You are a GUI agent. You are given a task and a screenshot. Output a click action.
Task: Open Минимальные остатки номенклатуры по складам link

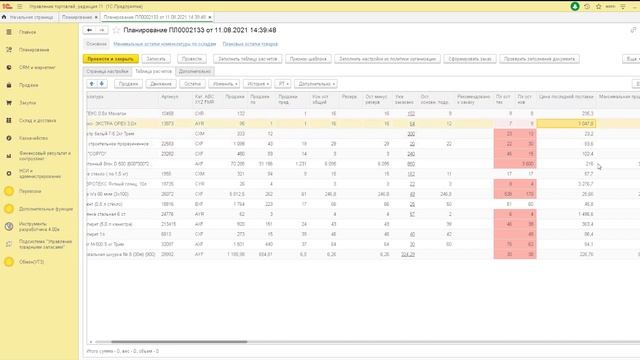(x=164, y=44)
